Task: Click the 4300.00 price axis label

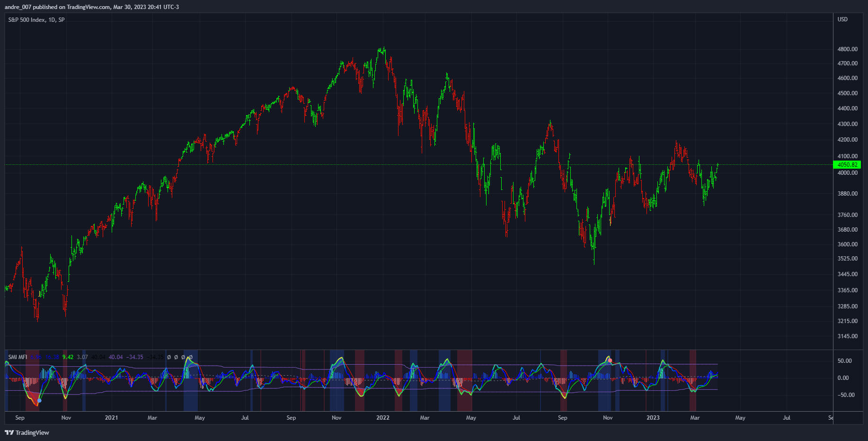Action: 847,124
